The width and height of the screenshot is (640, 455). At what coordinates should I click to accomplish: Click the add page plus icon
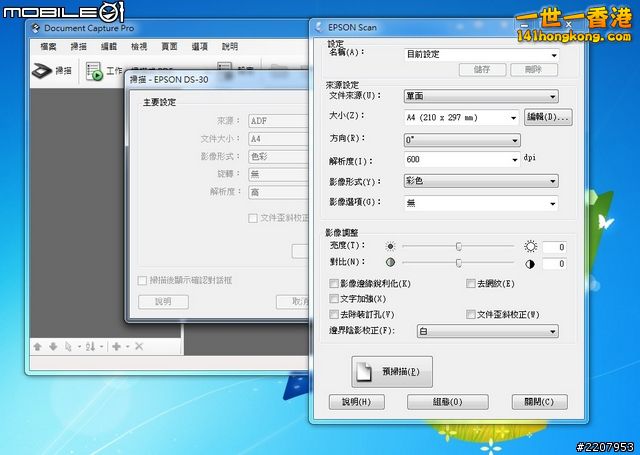click(x=116, y=346)
